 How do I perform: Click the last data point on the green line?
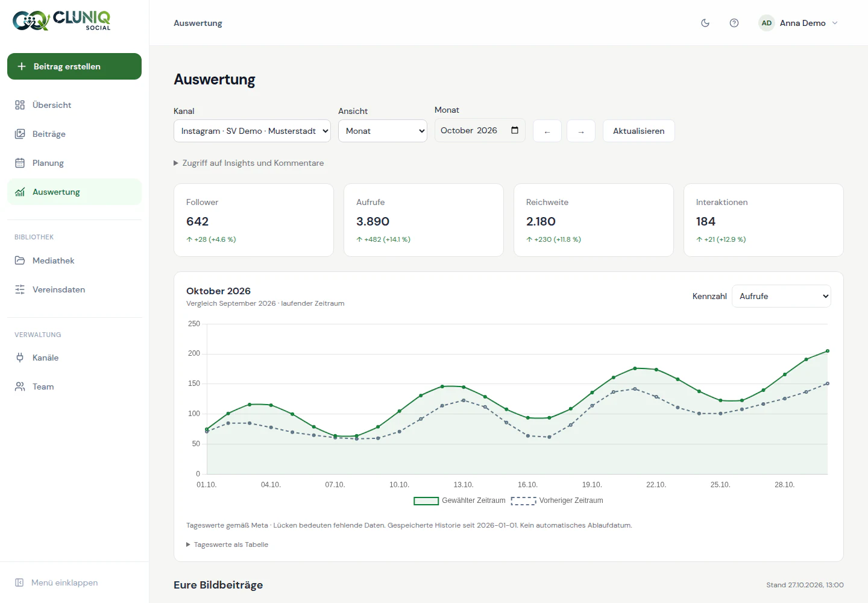click(828, 351)
